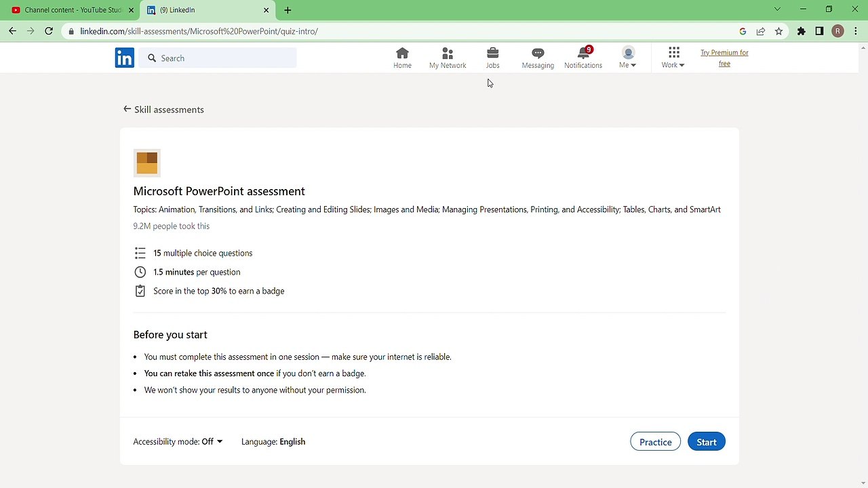Click the Google icon in address bar
868x488 pixels.
[x=743, y=31]
